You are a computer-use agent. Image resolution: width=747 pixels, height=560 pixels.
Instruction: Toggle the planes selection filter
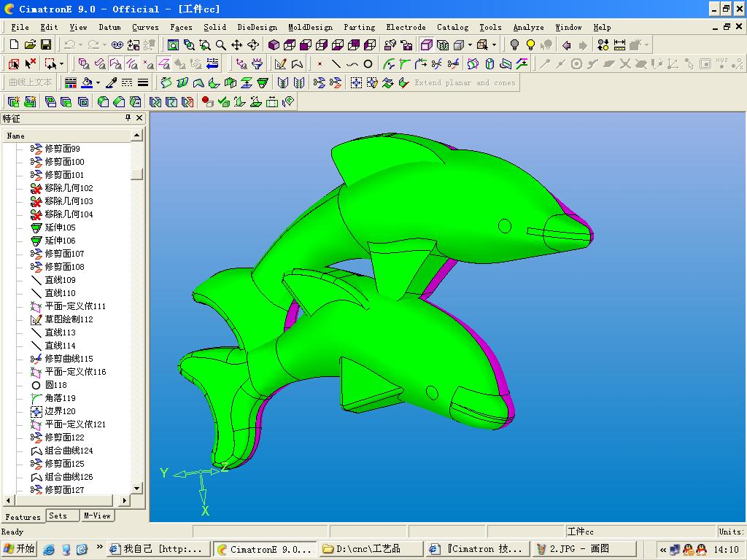164,63
